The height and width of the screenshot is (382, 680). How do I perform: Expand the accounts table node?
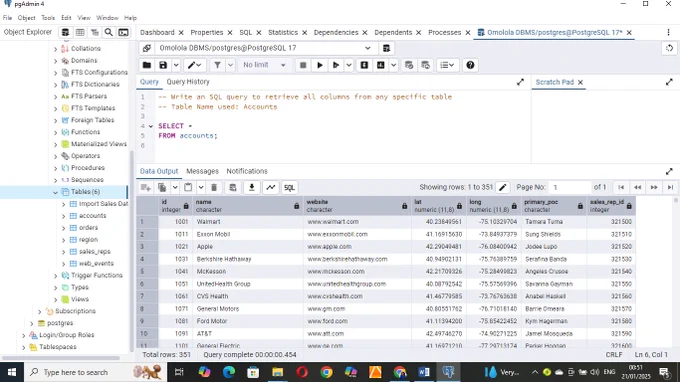(x=64, y=216)
